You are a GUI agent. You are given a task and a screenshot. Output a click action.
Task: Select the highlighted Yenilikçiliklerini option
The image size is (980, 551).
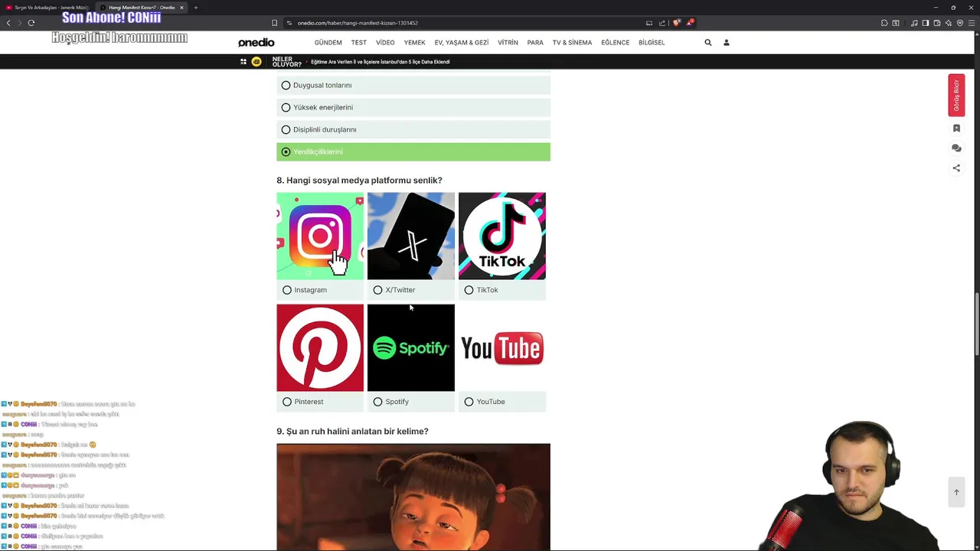pos(413,152)
